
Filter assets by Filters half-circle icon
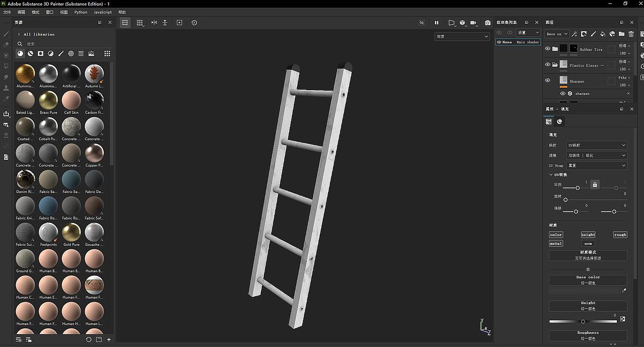(x=51, y=53)
